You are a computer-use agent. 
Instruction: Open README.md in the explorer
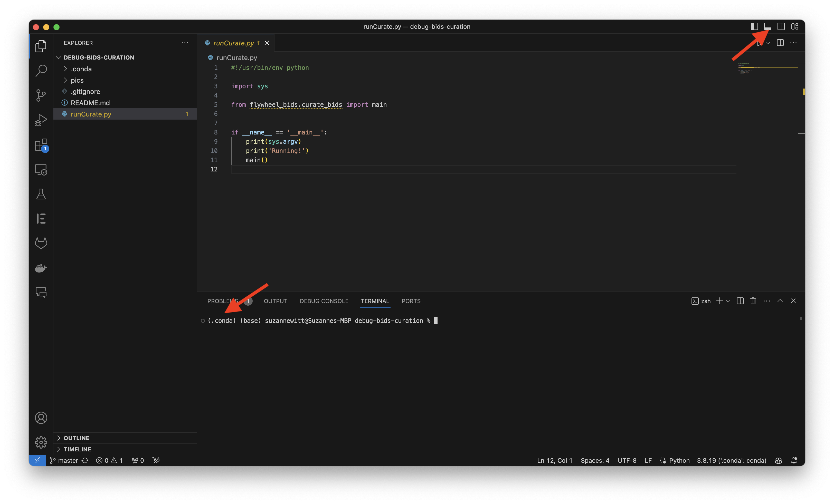(x=125, y=102)
